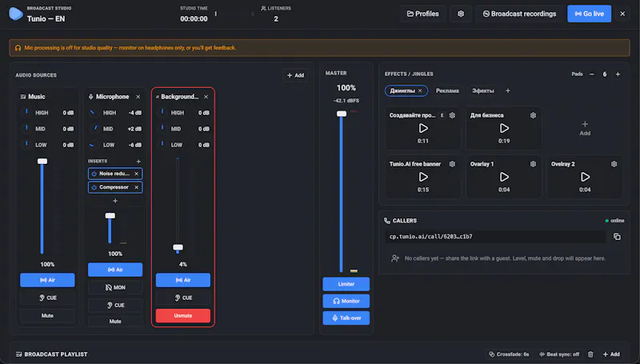Click the caller link field
Viewport: 640px width, 364px height.
pyautogui.click(x=495, y=237)
